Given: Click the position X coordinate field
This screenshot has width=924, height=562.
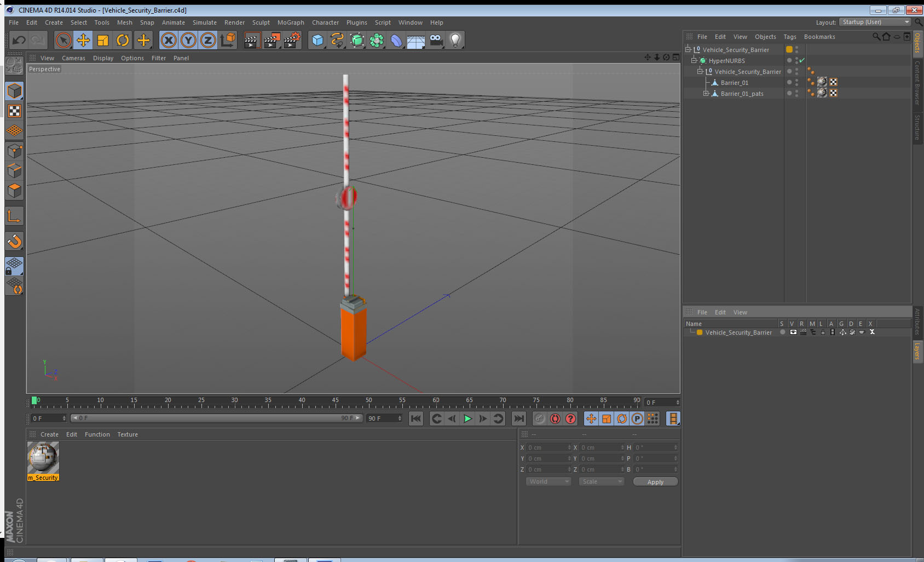Looking at the screenshot, I should pos(548,448).
